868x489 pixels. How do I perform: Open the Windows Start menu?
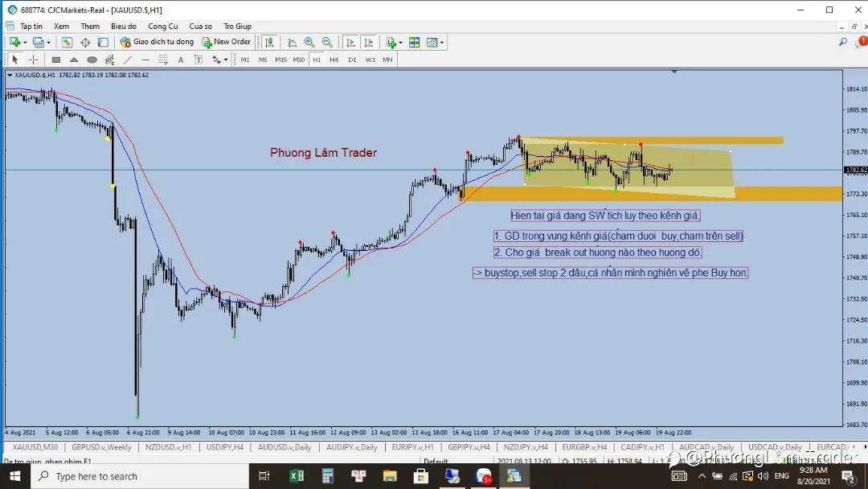coord(15,476)
